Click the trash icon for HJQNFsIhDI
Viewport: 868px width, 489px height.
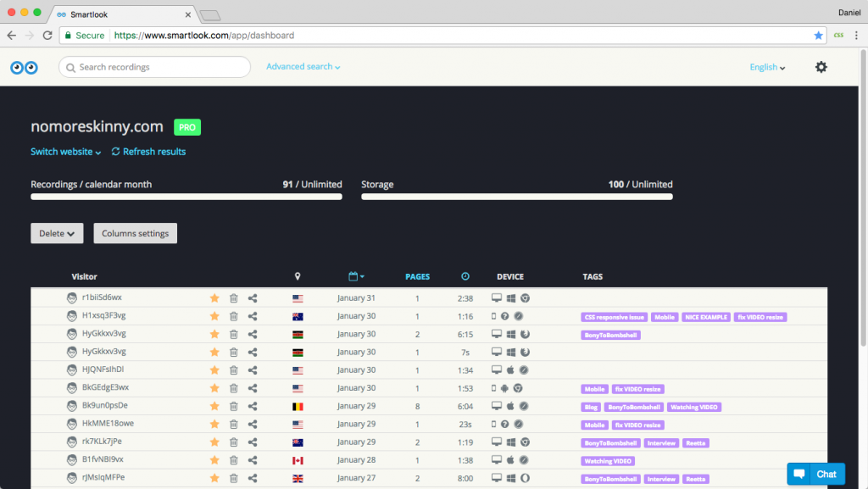pos(234,370)
